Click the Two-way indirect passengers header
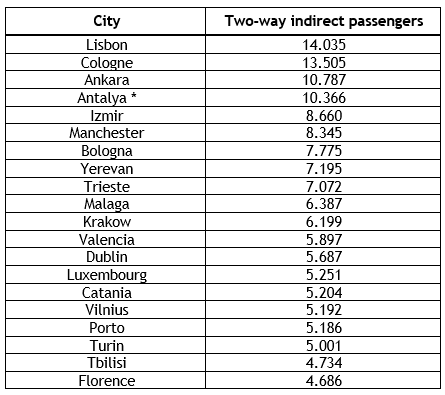 point(324,21)
